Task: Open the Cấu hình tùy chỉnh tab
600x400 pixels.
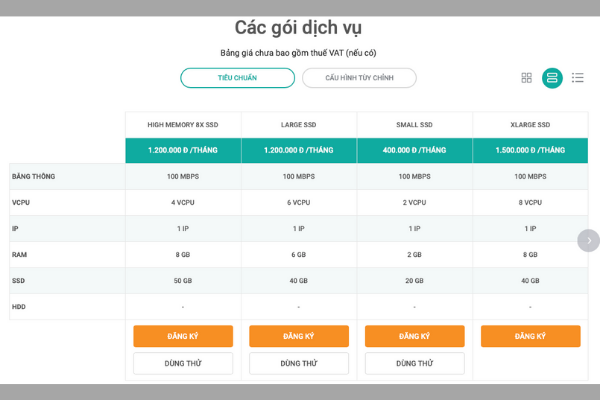Action: pyautogui.click(x=359, y=78)
